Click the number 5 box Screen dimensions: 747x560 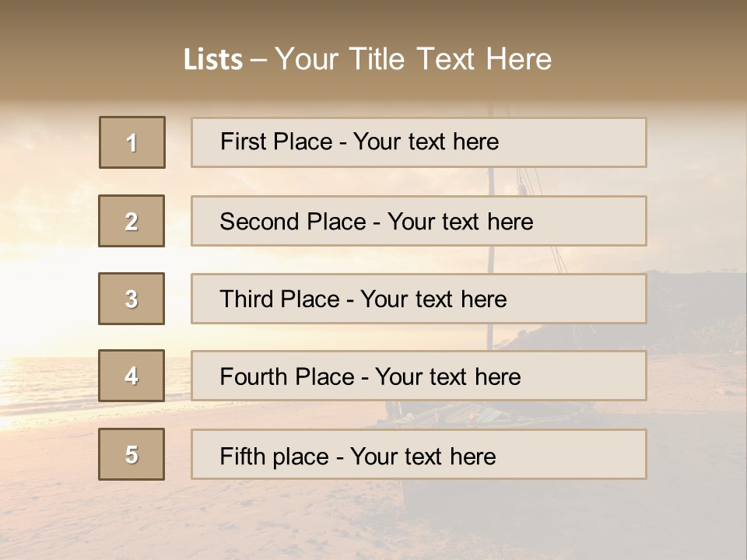click(132, 454)
